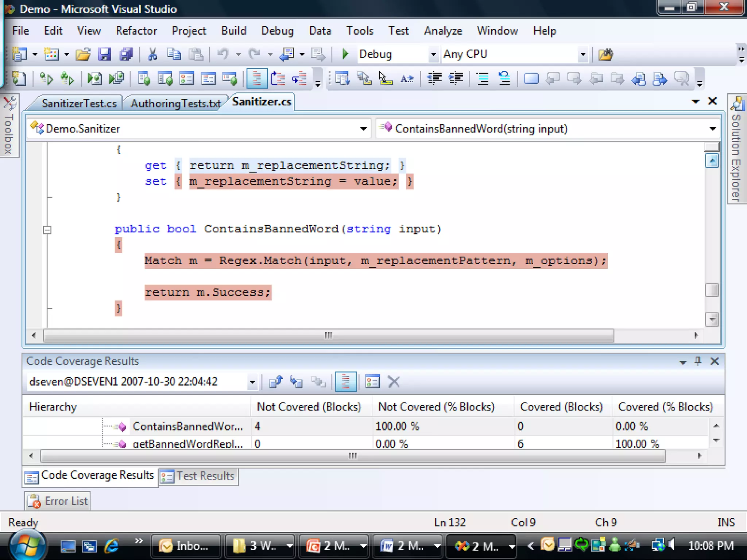Click the Save All icon
The image size is (747, 560).
(x=126, y=54)
